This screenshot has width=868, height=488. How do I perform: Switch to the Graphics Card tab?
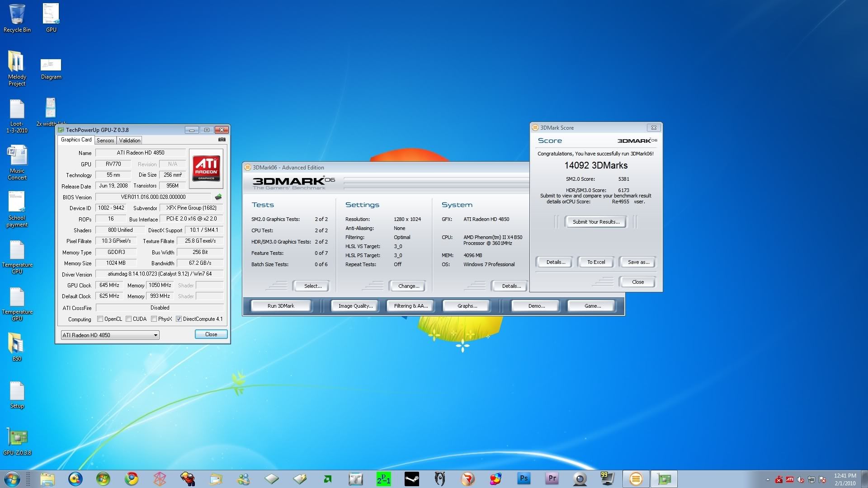(x=76, y=140)
